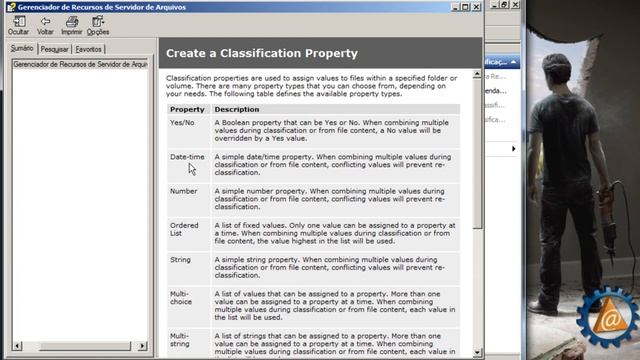Collapse the background window's actions panel header

513,62
